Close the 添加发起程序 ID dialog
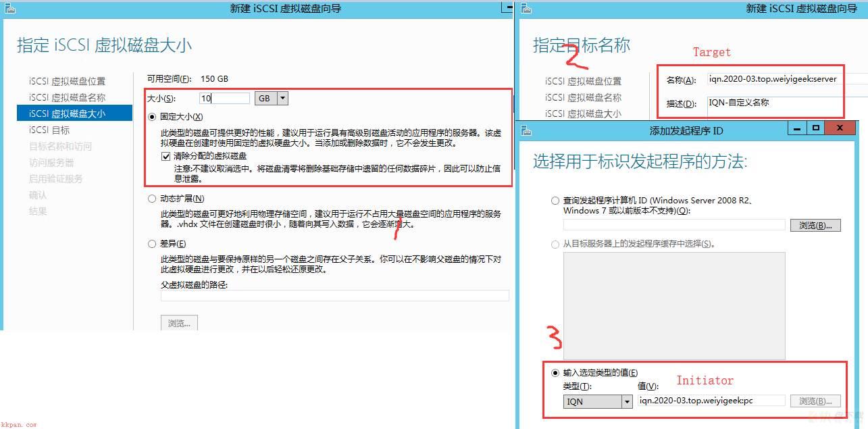868x429 pixels. (x=840, y=128)
